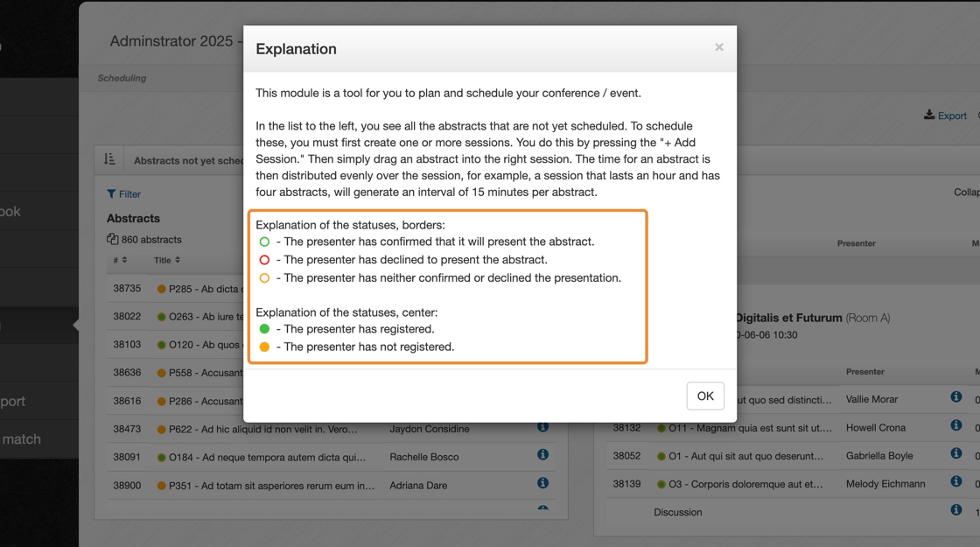Sort abstracts by the # column arrows
Viewport: 980px width, 547px height.
coord(124,260)
